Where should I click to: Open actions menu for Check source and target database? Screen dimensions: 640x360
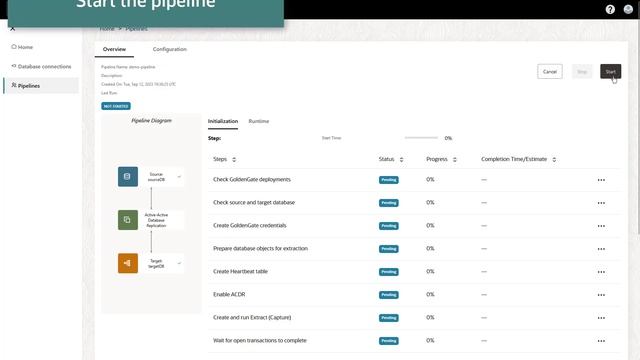(x=601, y=203)
